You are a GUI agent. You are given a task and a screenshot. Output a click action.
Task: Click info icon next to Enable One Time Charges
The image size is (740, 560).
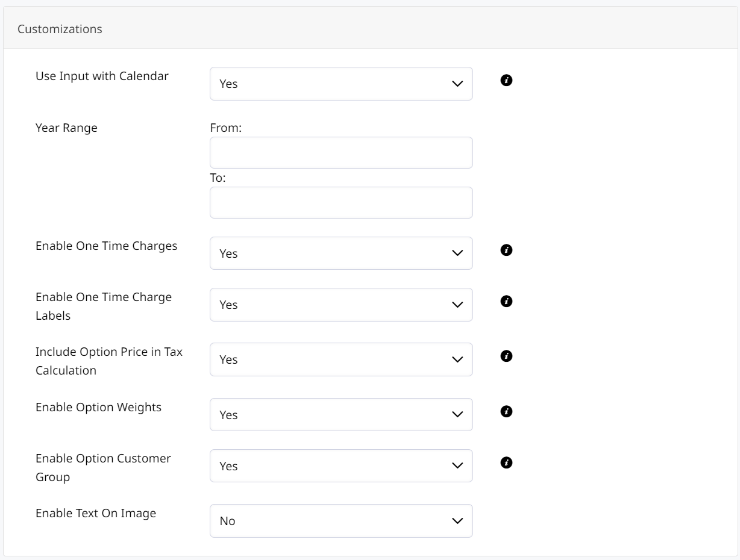(507, 250)
